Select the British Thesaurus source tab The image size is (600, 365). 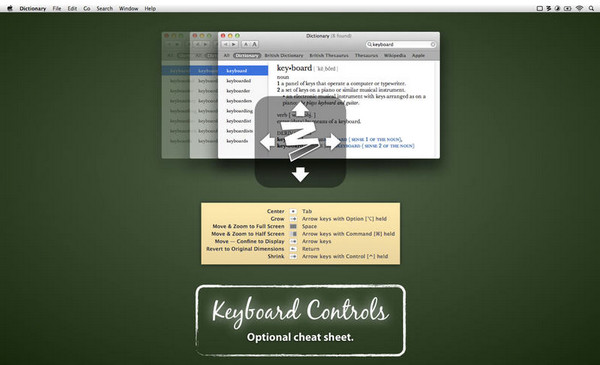[x=329, y=55]
